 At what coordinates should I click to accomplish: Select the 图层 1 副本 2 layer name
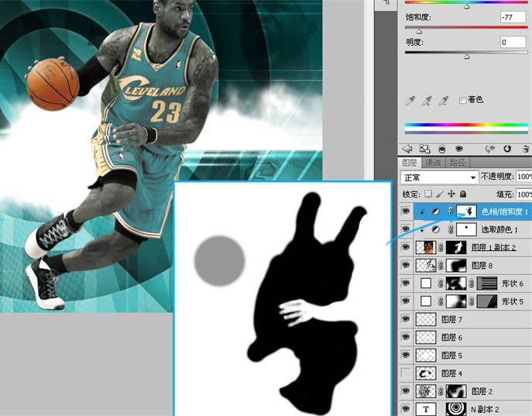(493, 247)
